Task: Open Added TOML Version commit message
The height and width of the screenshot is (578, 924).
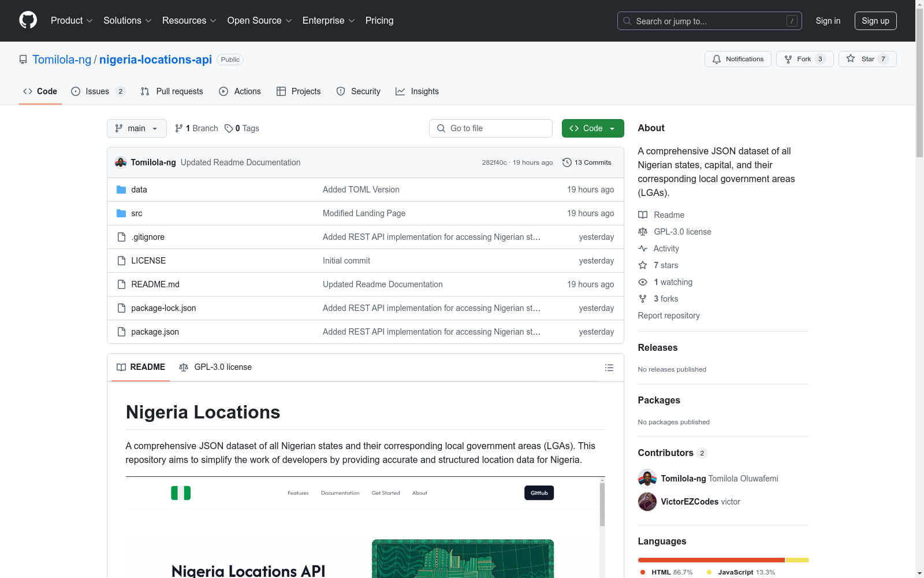Action: coord(361,190)
